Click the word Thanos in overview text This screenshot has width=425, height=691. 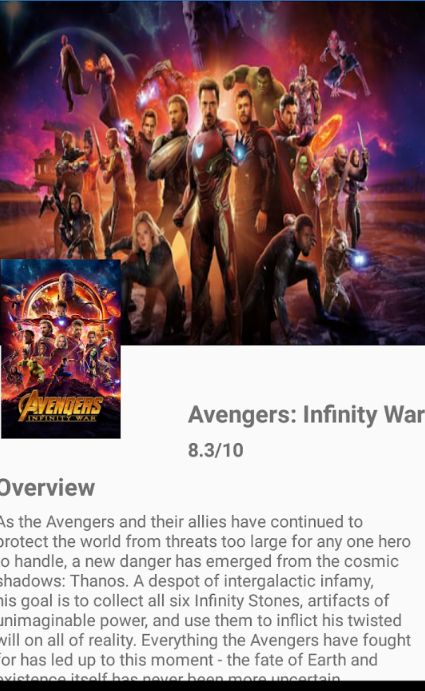coord(98,581)
